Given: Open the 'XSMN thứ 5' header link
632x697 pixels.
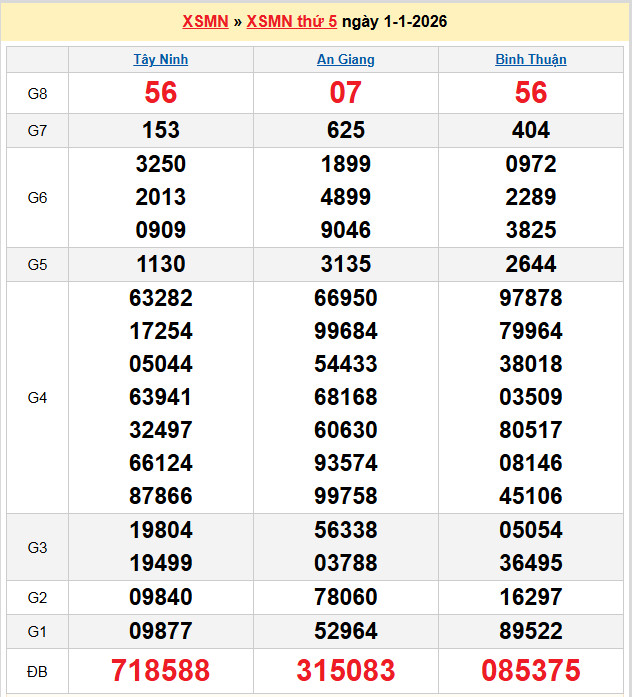Looking at the screenshot, I should pyautogui.click(x=291, y=22).
